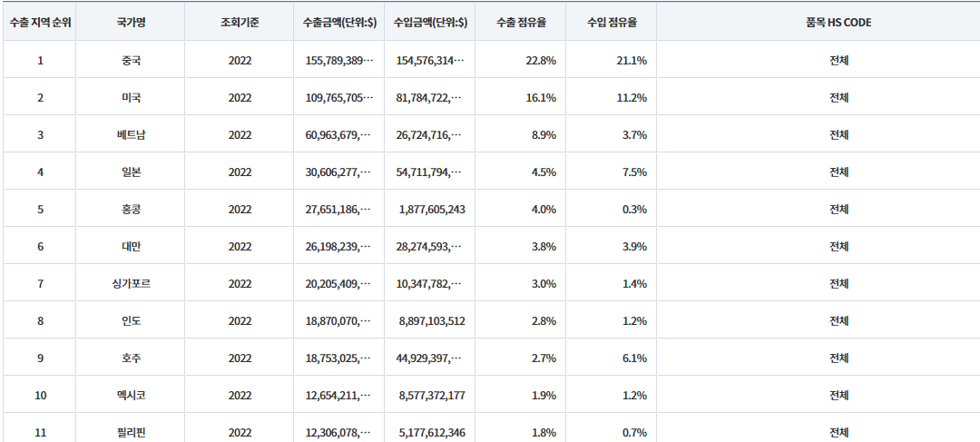Click the 수입금액(단위:$) column header
Viewport: 980px width, 442px height.
coord(430,23)
